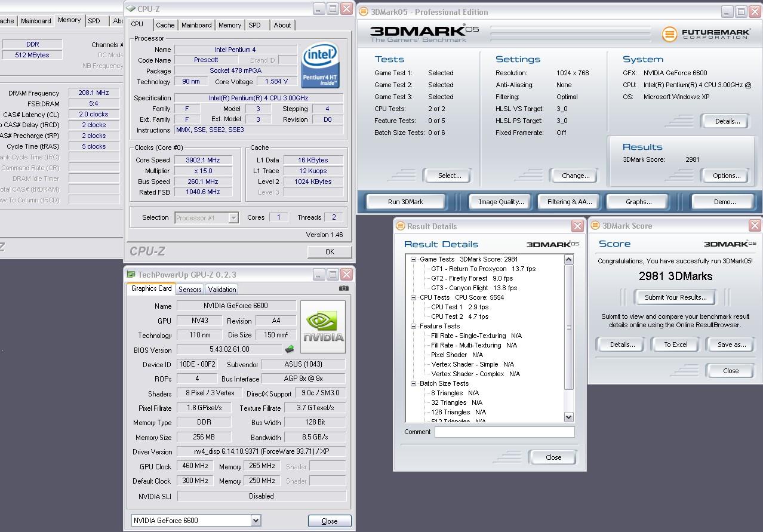The image size is (763, 532).
Task: Click the 3902.1 MHz Core Speed value
Action: (x=204, y=160)
